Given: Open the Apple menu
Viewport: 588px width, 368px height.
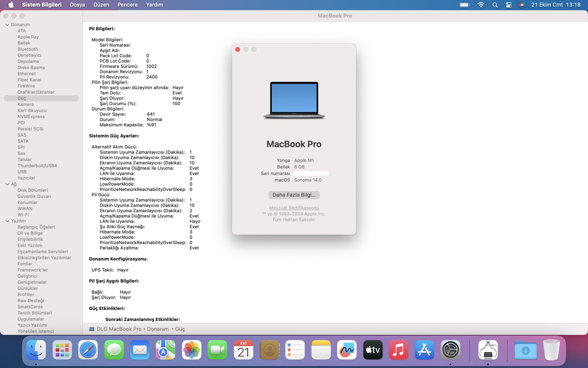Looking at the screenshot, I should coord(11,5).
